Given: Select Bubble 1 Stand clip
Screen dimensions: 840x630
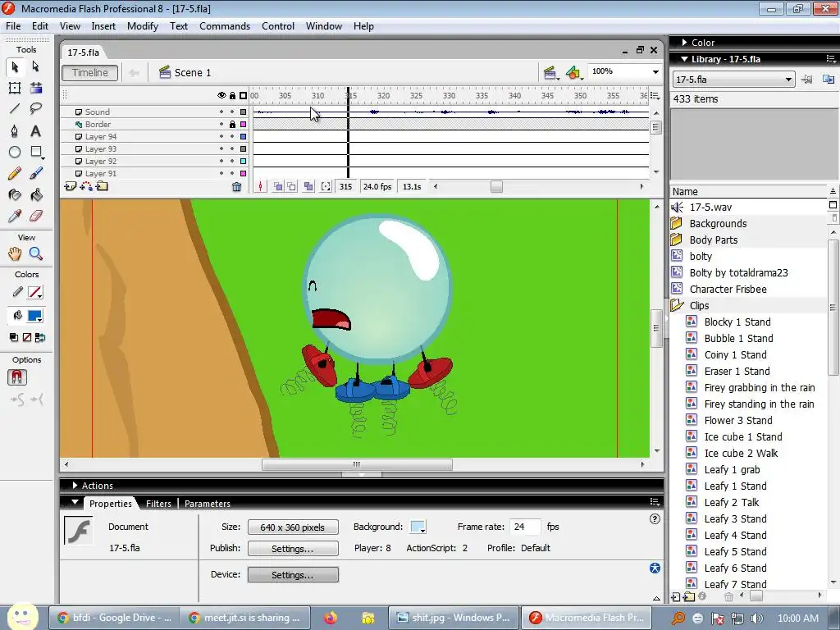Looking at the screenshot, I should click(738, 339).
